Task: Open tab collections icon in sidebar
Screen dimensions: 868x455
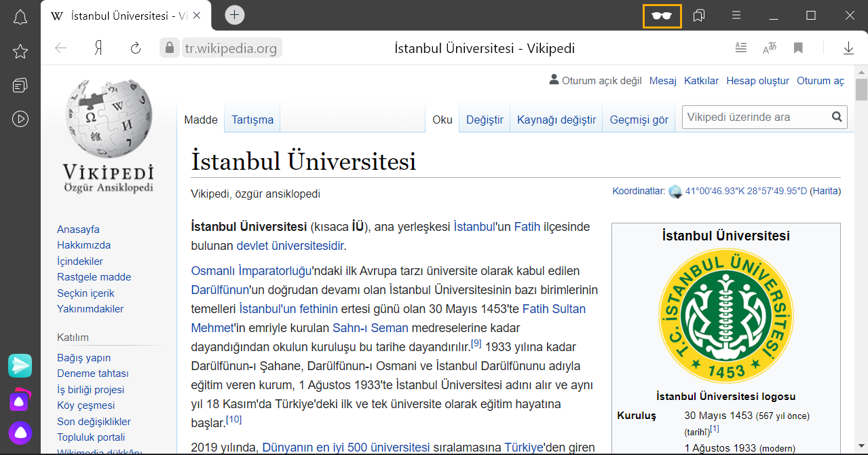Action: tap(20, 86)
